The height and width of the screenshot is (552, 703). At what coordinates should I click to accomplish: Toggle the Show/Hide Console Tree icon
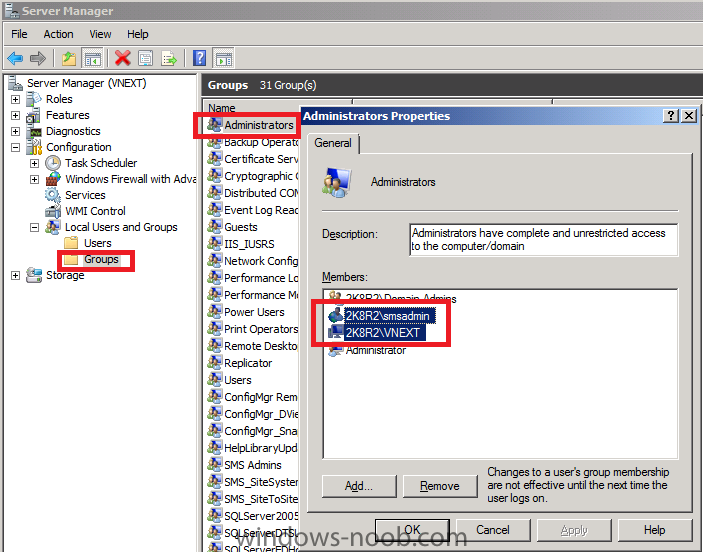(x=92, y=58)
